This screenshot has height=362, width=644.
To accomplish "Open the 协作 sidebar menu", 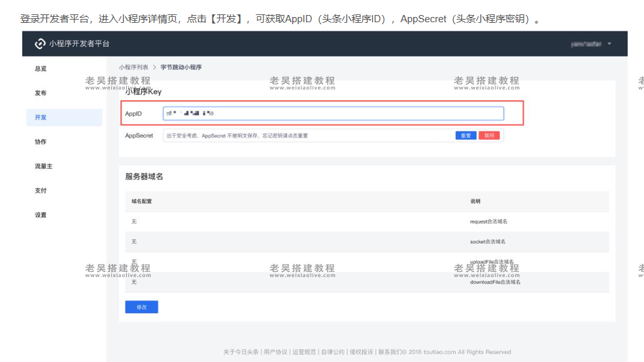I will pyautogui.click(x=41, y=142).
